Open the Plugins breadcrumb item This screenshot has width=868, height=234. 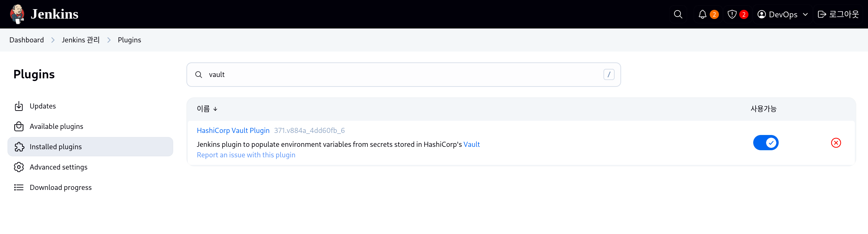click(129, 40)
